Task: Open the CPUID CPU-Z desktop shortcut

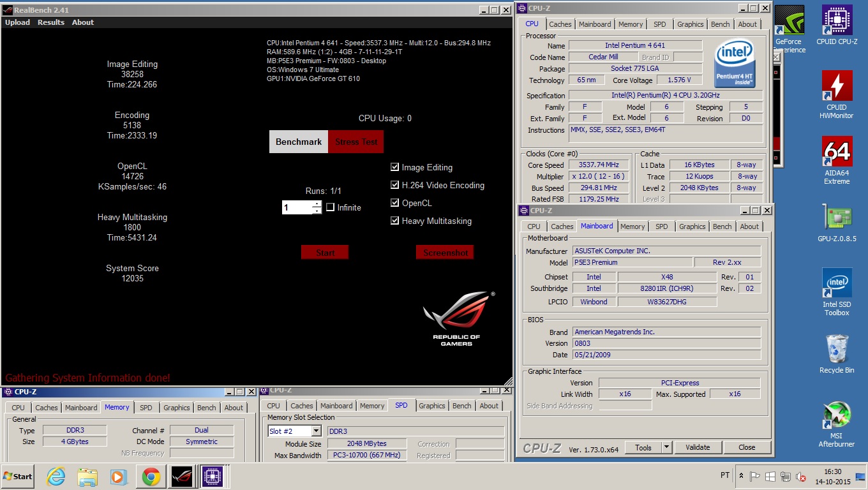Action: click(x=837, y=26)
